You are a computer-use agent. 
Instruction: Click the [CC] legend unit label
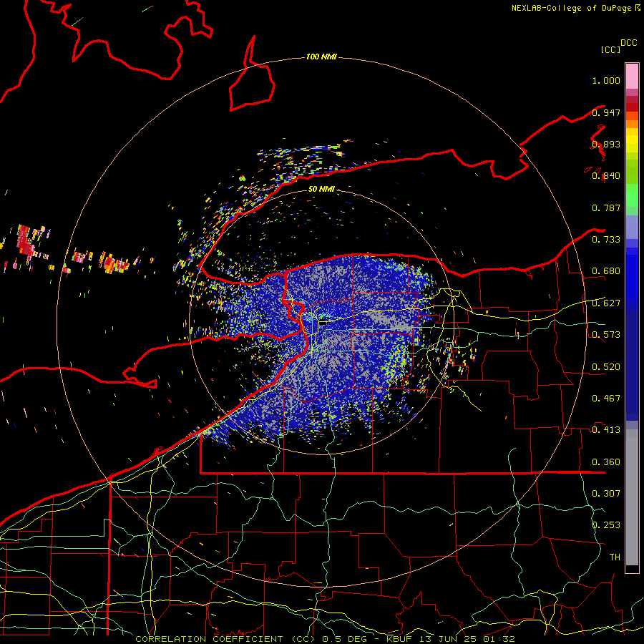tap(610, 49)
